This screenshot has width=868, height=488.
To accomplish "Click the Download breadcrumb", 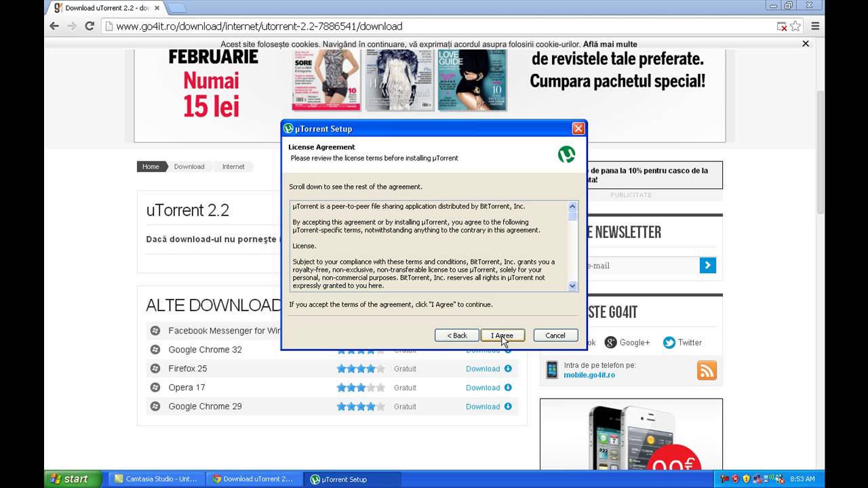I will coord(189,166).
